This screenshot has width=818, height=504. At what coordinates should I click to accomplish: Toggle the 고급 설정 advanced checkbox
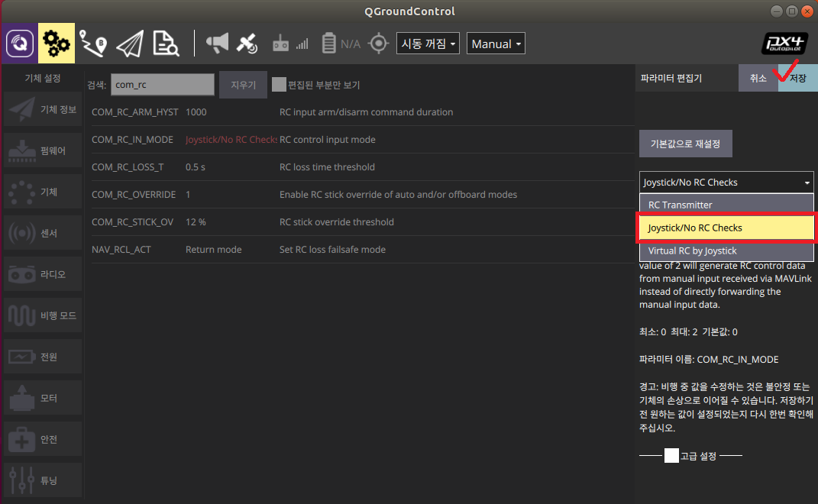point(671,455)
